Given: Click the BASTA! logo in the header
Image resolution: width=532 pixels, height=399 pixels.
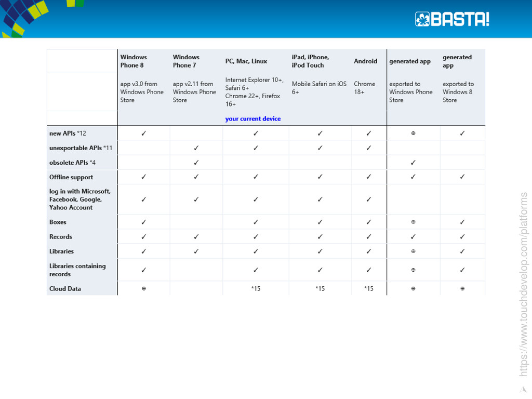Looking at the screenshot, I should coord(452,19).
